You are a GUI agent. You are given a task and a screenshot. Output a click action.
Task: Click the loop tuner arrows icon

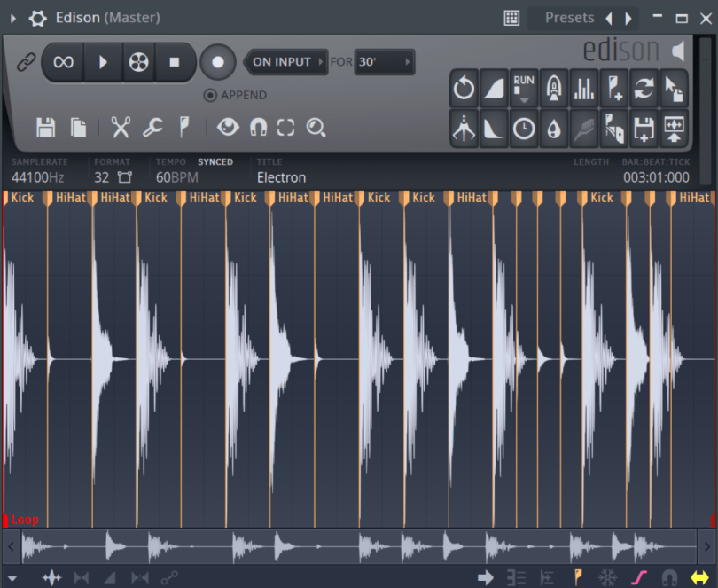[x=644, y=88]
